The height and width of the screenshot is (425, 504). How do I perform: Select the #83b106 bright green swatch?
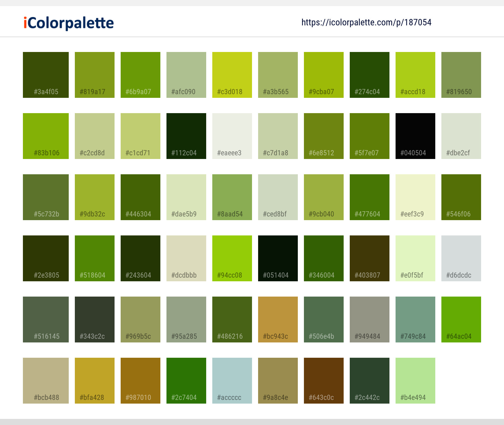tap(46, 136)
